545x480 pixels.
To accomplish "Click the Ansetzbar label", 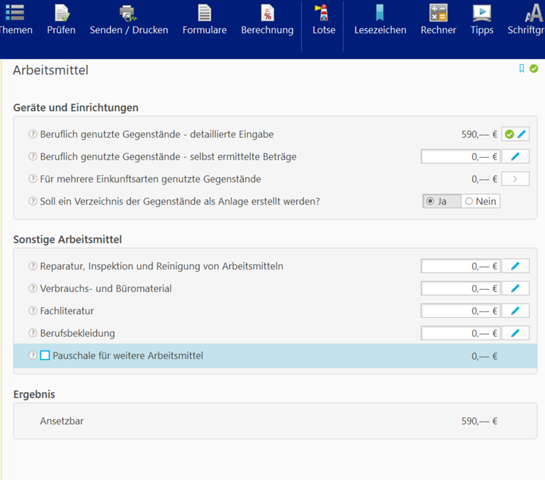I will click(62, 421).
